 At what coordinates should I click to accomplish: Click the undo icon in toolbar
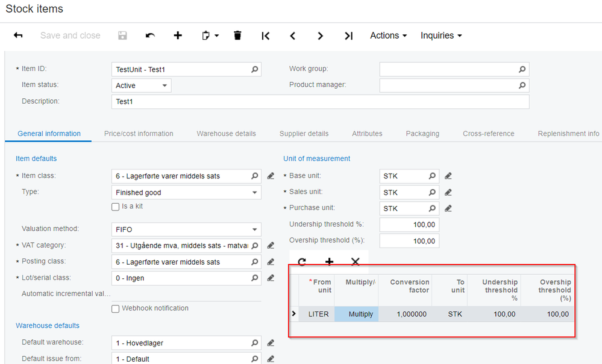click(x=150, y=36)
